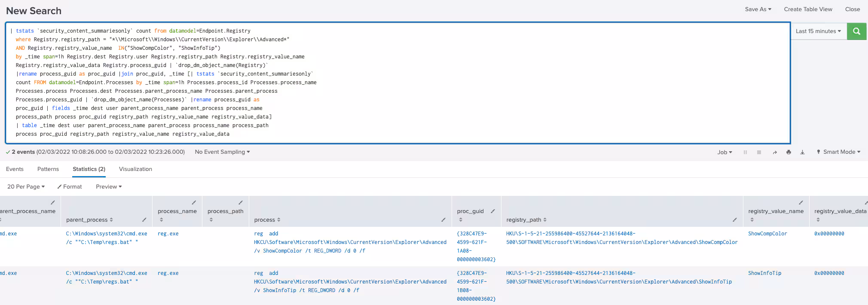Run the search with the magnifier button
The width and height of the screenshot is (868, 305).
coord(857,31)
